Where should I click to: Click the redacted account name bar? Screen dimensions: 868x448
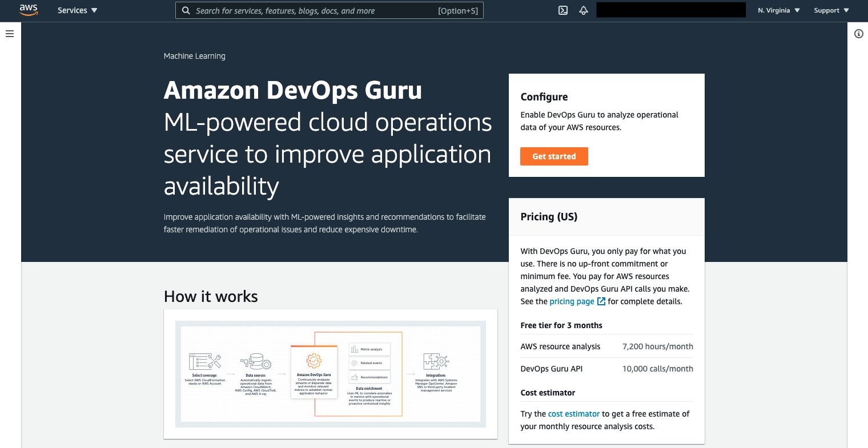click(x=671, y=10)
